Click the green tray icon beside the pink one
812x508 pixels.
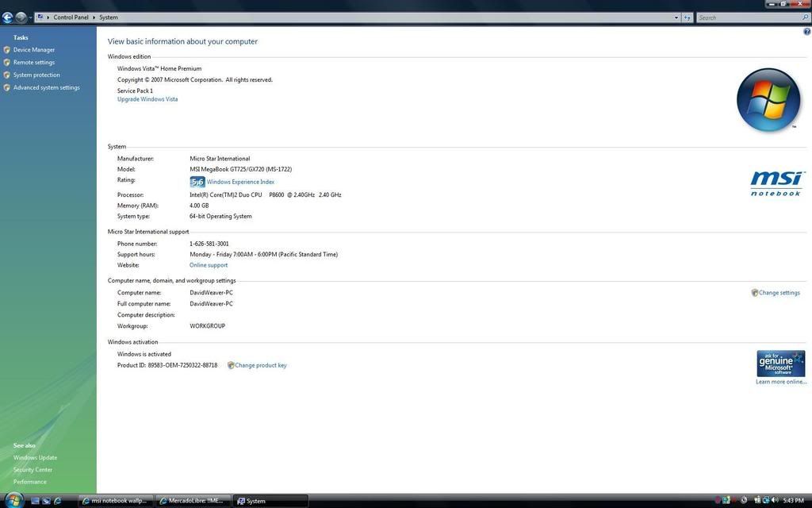pos(726,500)
